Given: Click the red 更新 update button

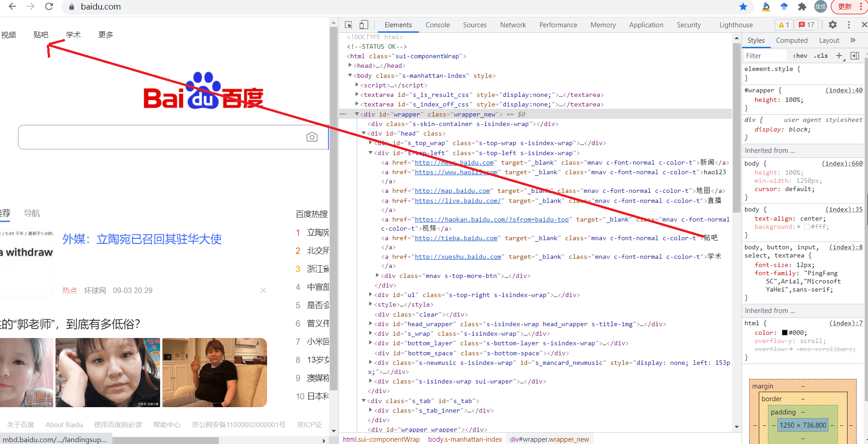Looking at the screenshot, I should [x=845, y=6].
